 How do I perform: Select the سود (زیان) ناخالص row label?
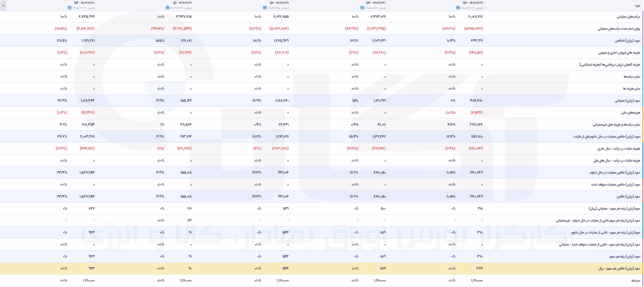coord(627,41)
